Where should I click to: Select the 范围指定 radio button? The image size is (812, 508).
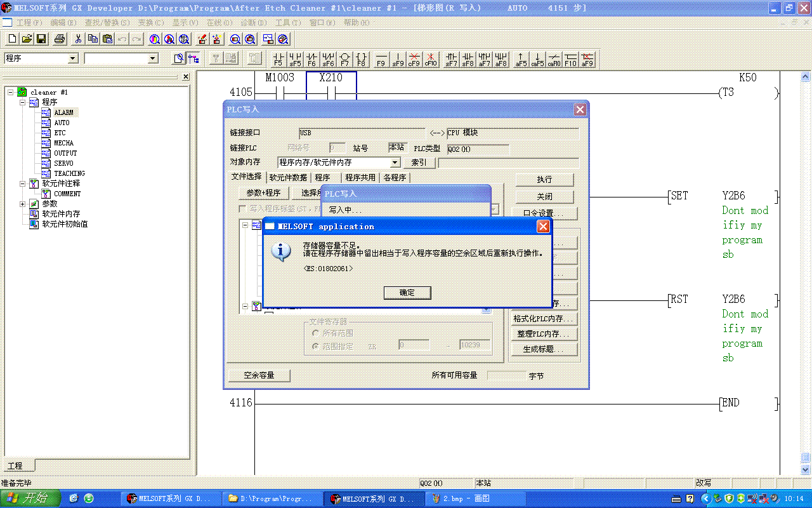pos(315,347)
